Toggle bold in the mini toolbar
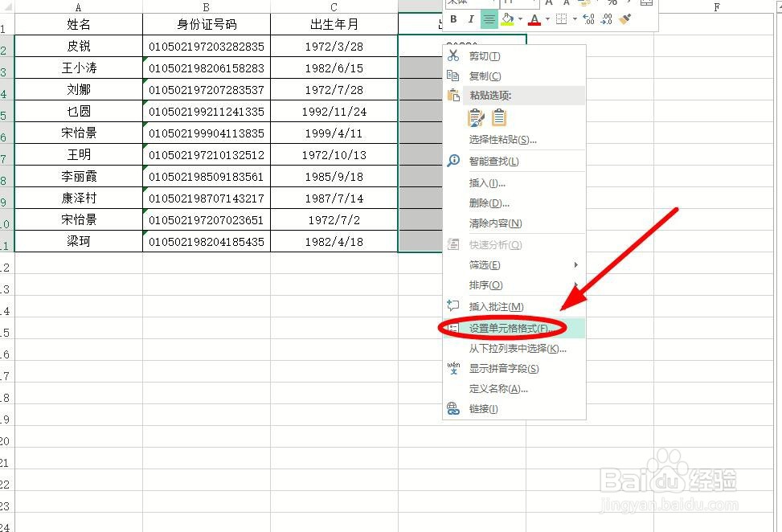The width and height of the screenshot is (782, 532). click(x=453, y=19)
